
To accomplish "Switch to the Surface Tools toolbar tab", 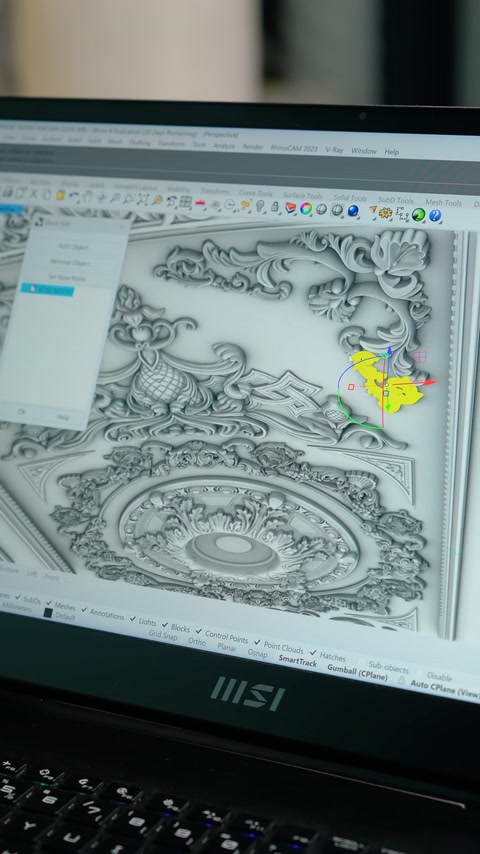I will click(302, 196).
